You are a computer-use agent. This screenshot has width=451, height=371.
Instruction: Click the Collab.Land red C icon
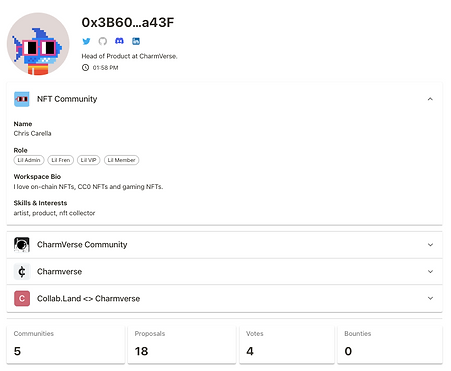coord(22,298)
